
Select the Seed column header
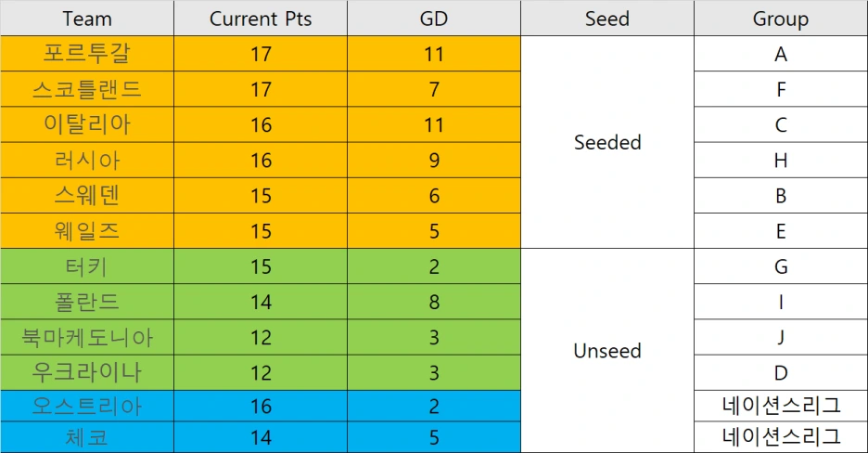coord(607,19)
